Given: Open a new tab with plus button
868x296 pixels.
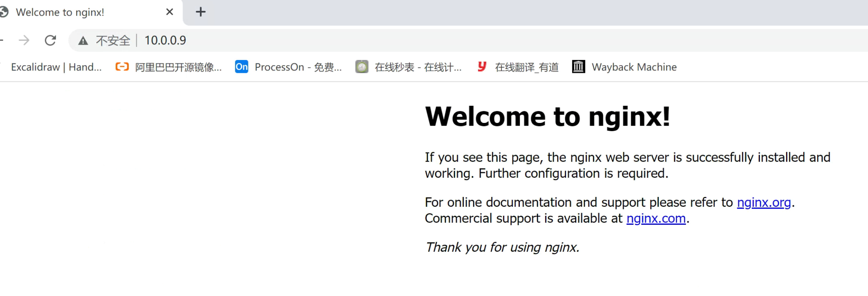Looking at the screenshot, I should (x=201, y=12).
